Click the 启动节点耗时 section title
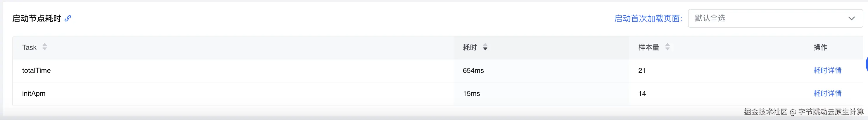 click(37, 18)
